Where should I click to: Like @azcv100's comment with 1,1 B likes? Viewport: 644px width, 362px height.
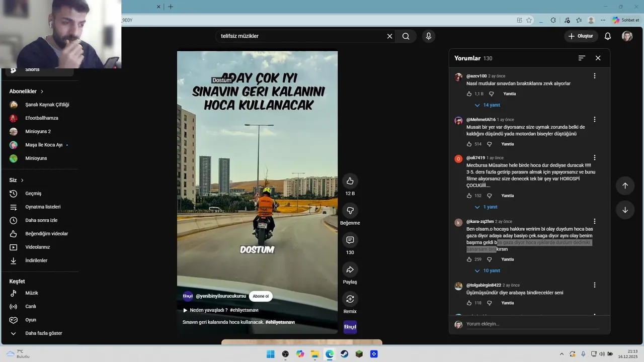coord(469,94)
